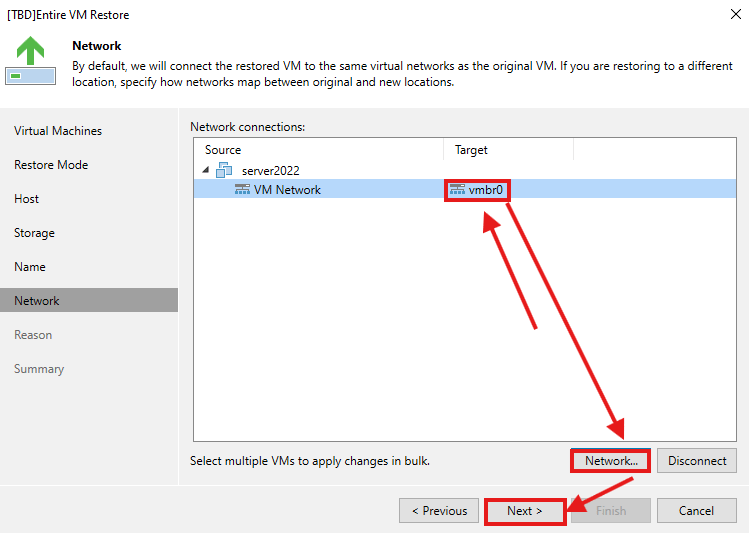Go to the Virtual Machines step
The width and height of the screenshot is (749, 533).
pyautogui.click(x=58, y=131)
